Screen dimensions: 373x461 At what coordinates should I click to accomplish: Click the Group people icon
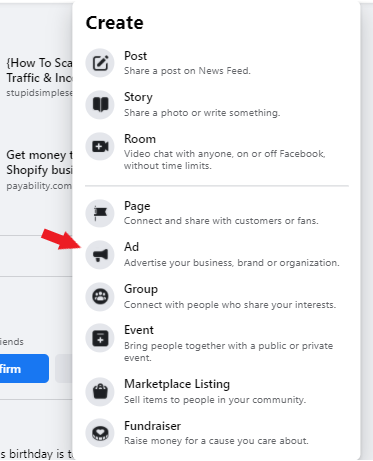point(100,297)
